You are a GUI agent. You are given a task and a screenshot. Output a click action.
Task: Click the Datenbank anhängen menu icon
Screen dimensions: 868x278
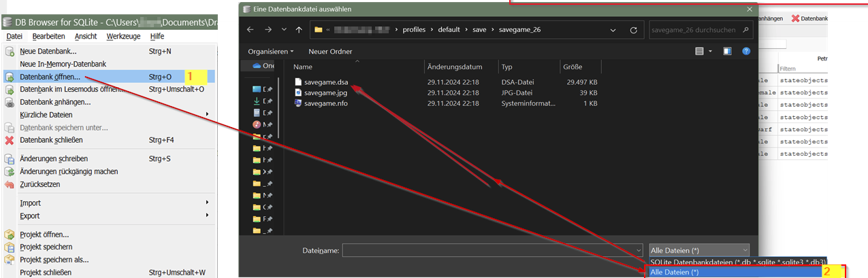pyautogui.click(x=10, y=102)
